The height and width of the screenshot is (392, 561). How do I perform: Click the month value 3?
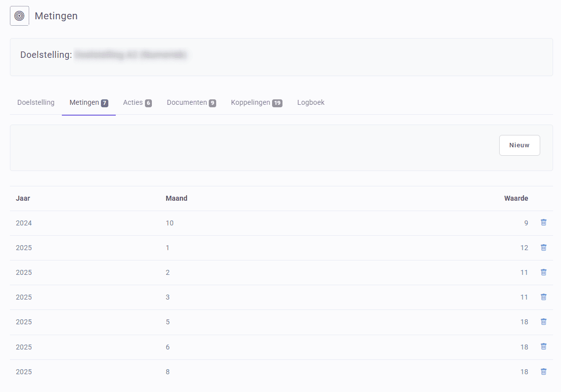click(x=167, y=297)
